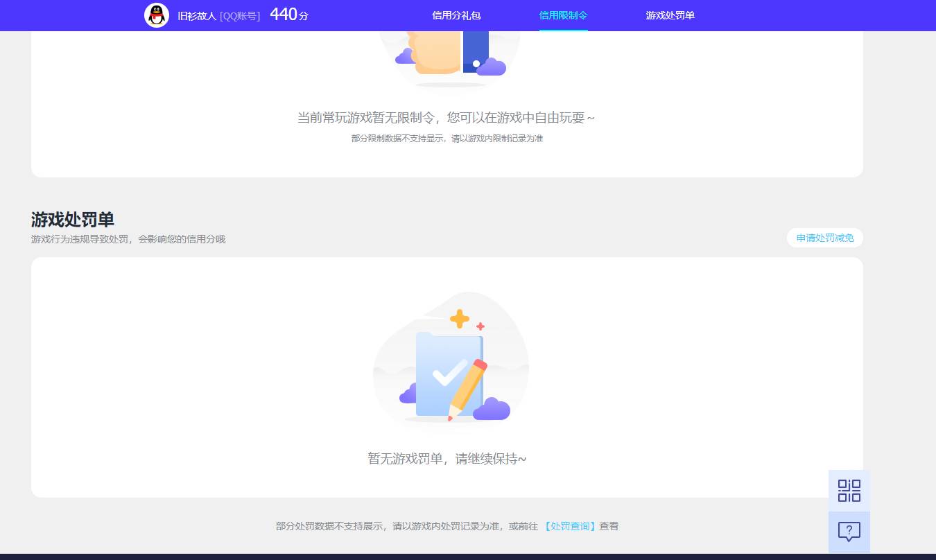The width and height of the screenshot is (936, 560).
Task: Click the 游戏处罚单 section heading
Action: pos(73,220)
